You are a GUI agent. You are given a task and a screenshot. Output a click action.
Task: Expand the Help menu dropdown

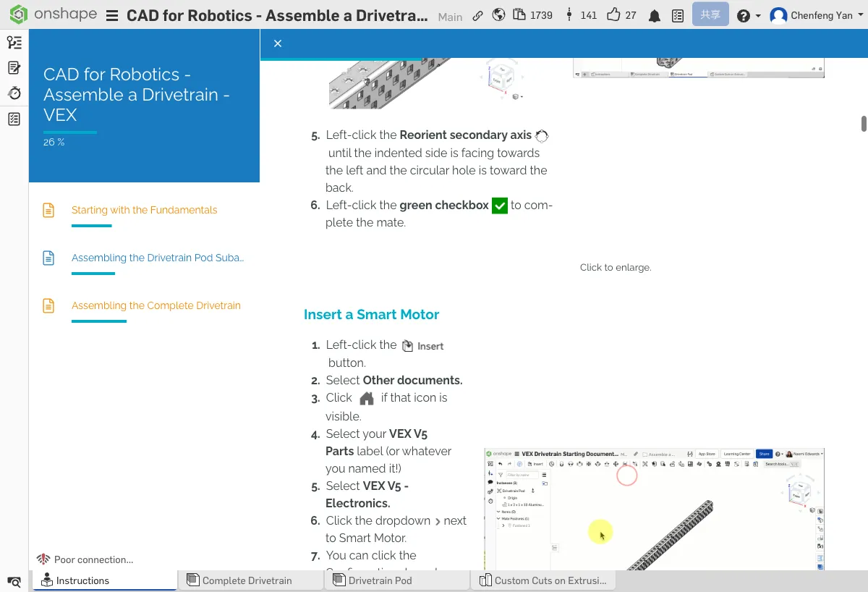[x=749, y=16]
